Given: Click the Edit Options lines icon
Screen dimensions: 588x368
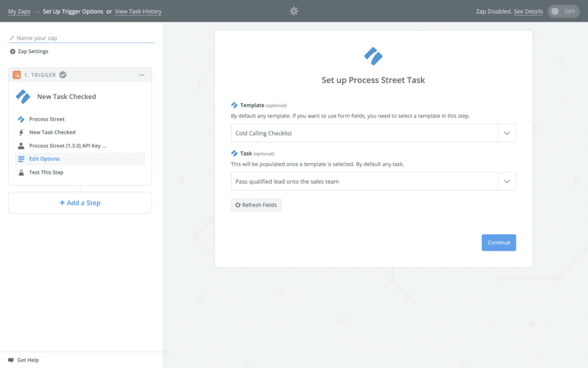Looking at the screenshot, I should click(x=21, y=159).
